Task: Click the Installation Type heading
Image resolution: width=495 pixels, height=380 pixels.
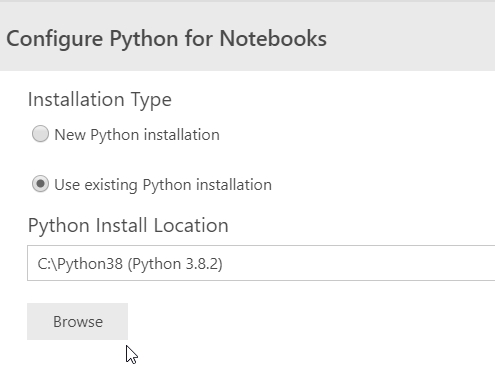Action: (x=100, y=100)
